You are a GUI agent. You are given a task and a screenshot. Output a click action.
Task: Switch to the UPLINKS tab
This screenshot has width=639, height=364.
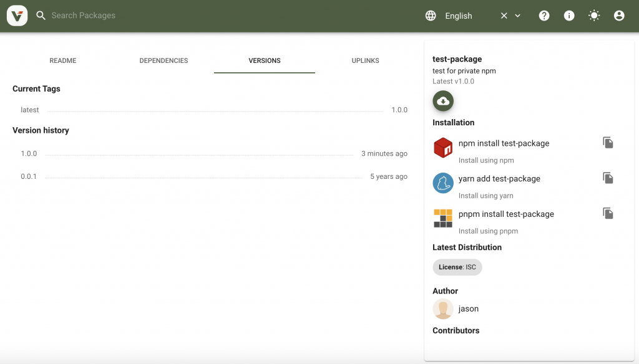(x=365, y=60)
